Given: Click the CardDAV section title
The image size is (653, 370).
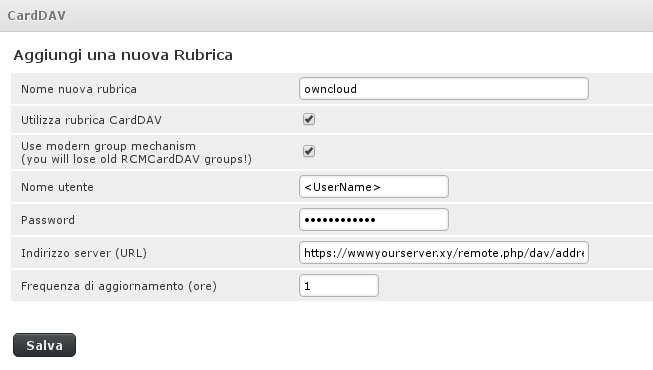Looking at the screenshot, I should point(37,15).
